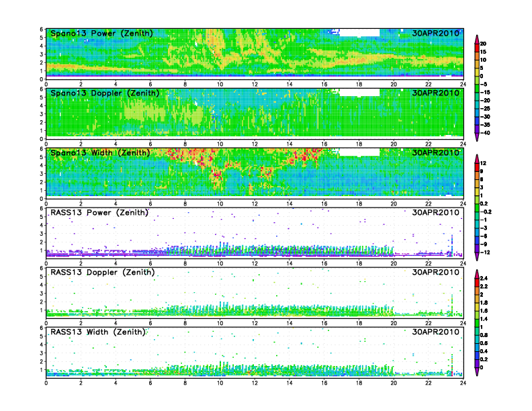Screen dimensions: 532x411
Task: Click the 0.8 label on bottom colorbar
Action: tap(484, 335)
